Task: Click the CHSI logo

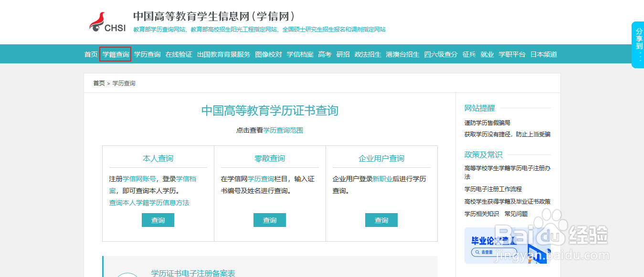Action: [107, 23]
